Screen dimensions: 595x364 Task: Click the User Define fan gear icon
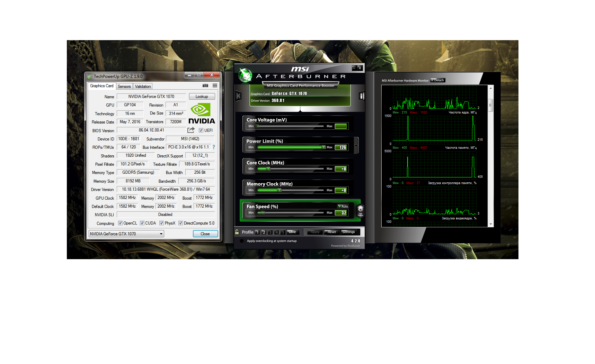[x=360, y=210]
